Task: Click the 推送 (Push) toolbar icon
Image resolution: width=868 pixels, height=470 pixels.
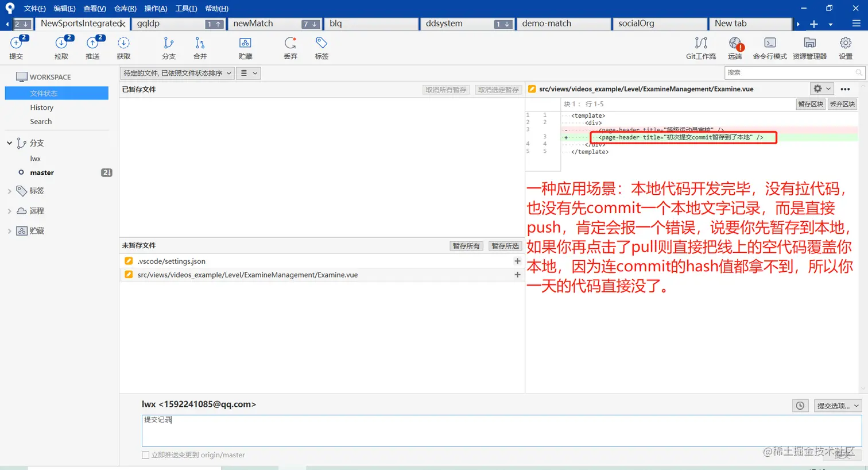Action: [x=94, y=48]
